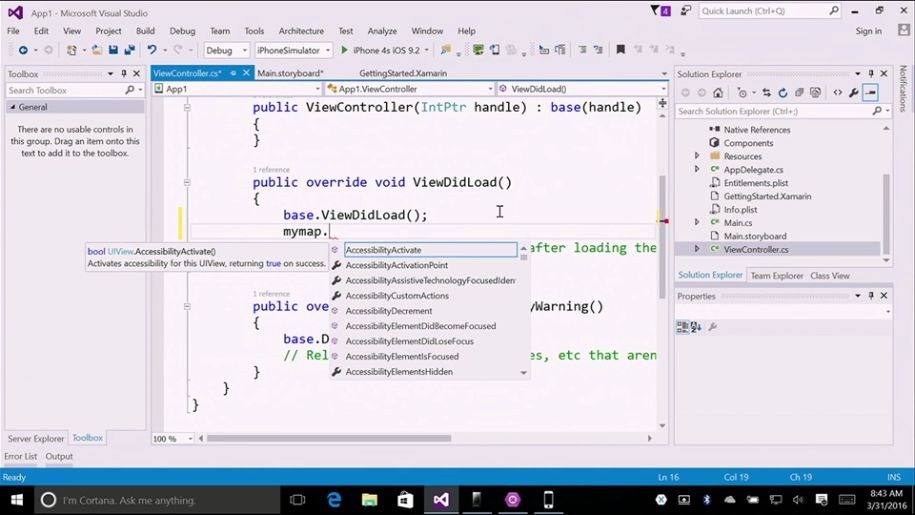Screen dimensions: 915x515
Task: Open the iPhoneSimulator platform dropdown
Action: pos(294,50)
